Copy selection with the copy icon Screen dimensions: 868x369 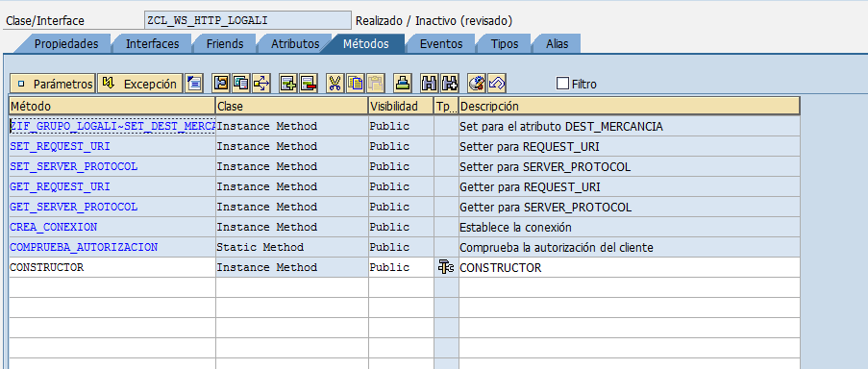355,85
